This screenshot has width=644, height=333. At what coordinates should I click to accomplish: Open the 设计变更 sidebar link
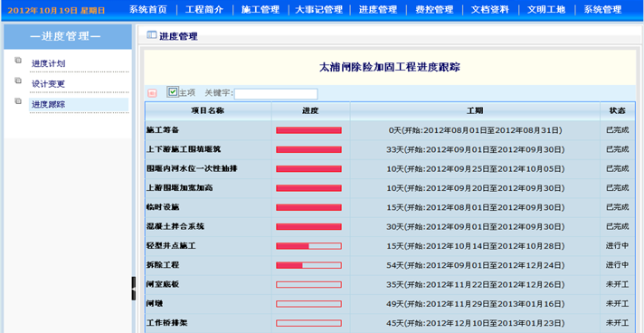(49, 84)
